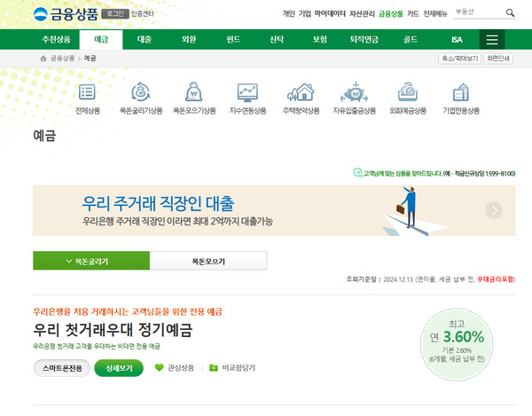Open the 골드 menu
The height and width of the screenshot is (416, 532).
411,39
